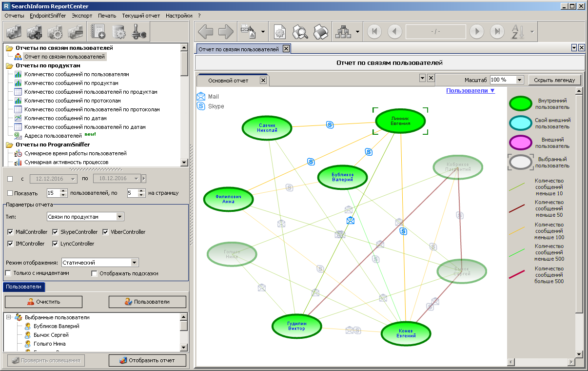This screenshot has height=371, width=588.
Task: Click the hierarchy layout icon
Action: click(x=343, y=32)
